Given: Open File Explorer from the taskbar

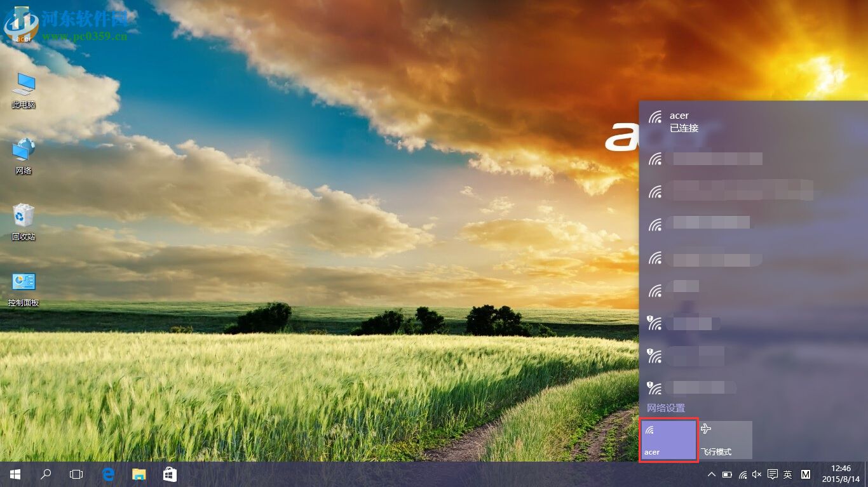Looking at the screenshot, I should pyautogui.click(x=139, y=474).
